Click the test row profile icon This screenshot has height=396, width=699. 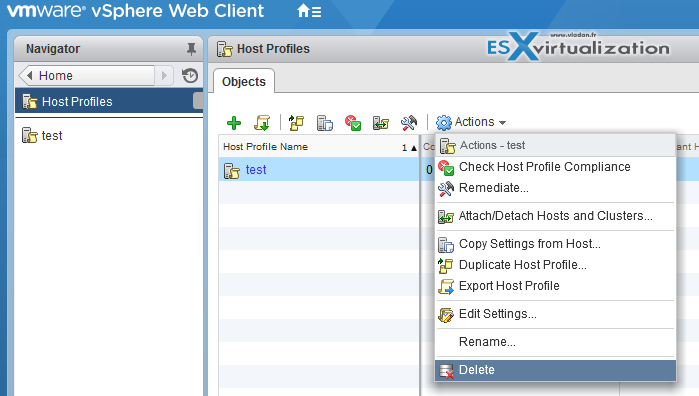[231, 171]
